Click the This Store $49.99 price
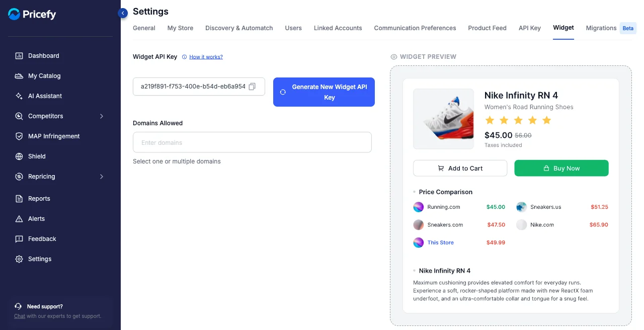Viewport: 644px width, 330px height. (496, 242)
